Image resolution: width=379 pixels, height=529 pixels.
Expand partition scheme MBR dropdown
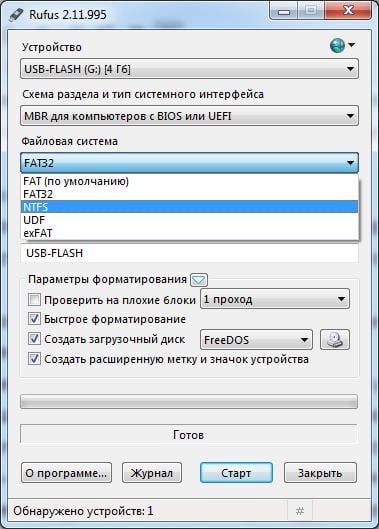tap(189, 116)
